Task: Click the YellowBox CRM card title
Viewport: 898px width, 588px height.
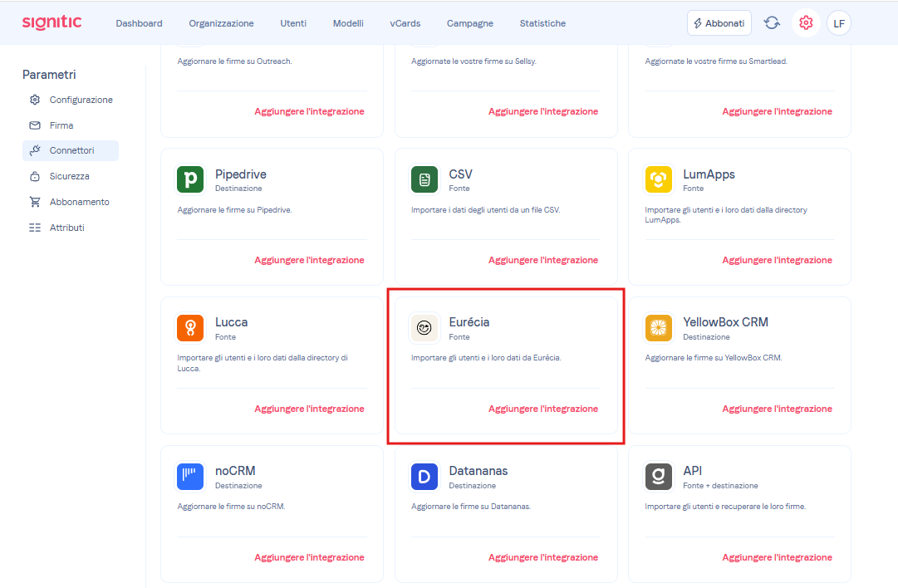Action: coord(725,322)
